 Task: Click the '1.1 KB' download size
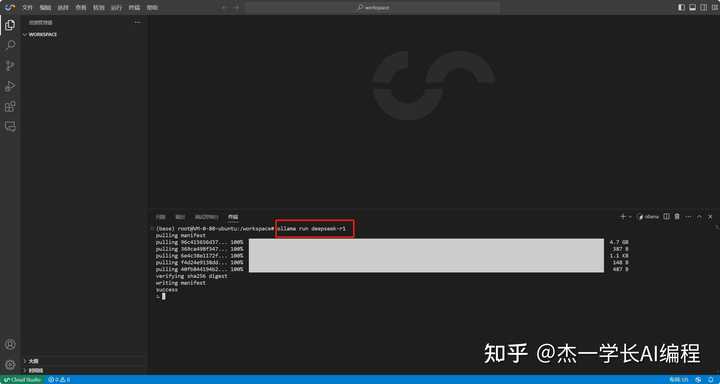619,255
